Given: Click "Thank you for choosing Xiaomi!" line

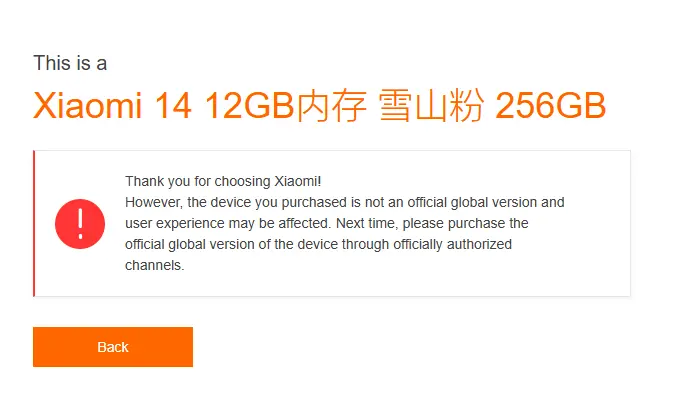Looking at the screenshot, I should [223, 181].
